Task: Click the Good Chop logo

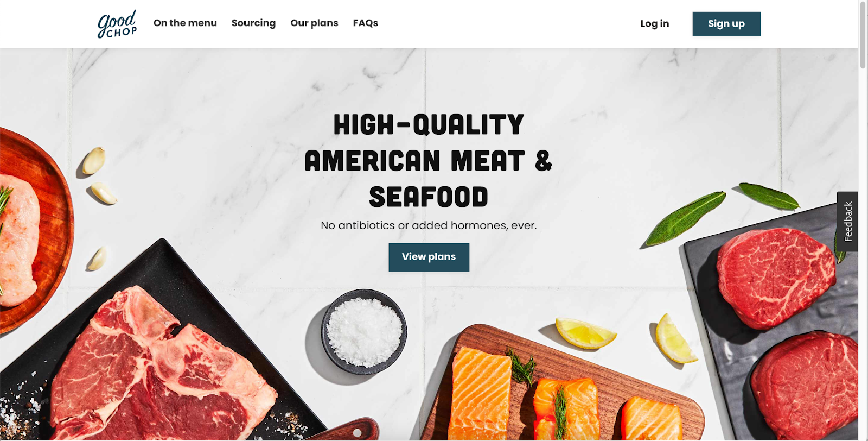Action: point(117,24)
